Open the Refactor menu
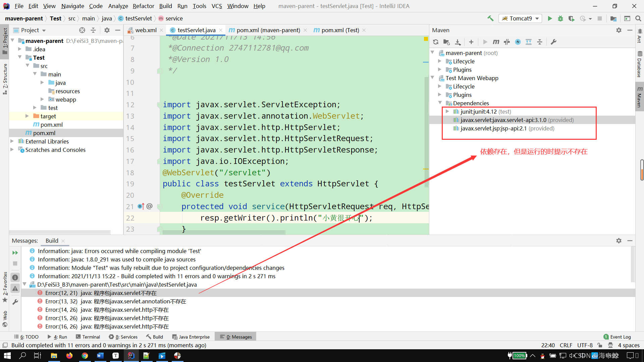 (x=143, y=6)
